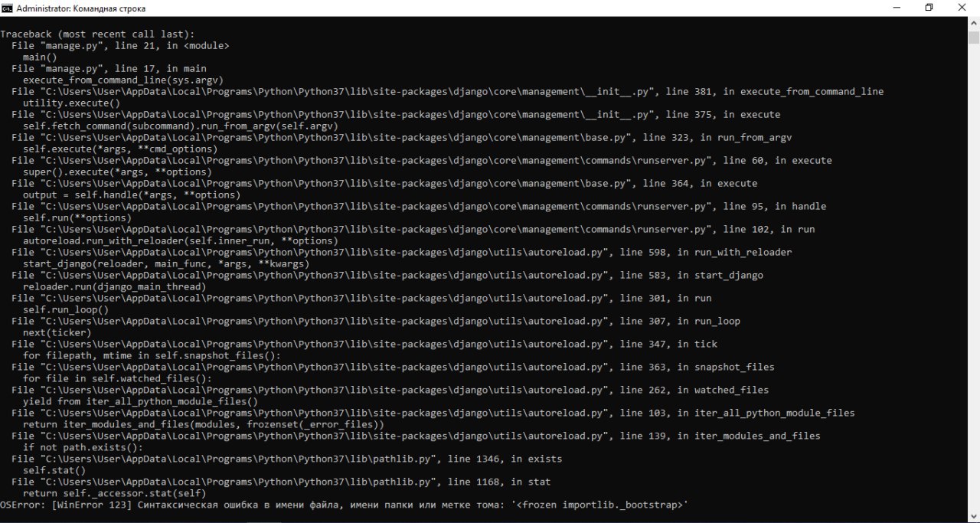This screenshot has width=980, height=523.
Task: Click the 'yield from iter_all_python_module_files()' line
Action: (140, 402)
